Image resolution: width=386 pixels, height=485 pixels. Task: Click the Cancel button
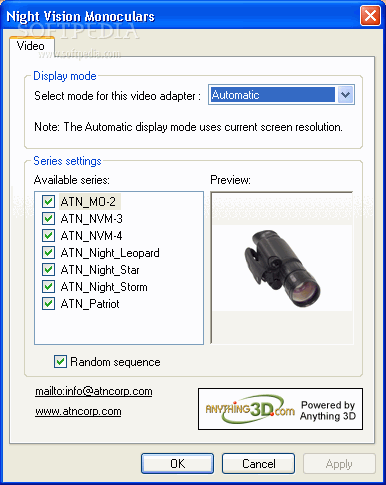259,464
